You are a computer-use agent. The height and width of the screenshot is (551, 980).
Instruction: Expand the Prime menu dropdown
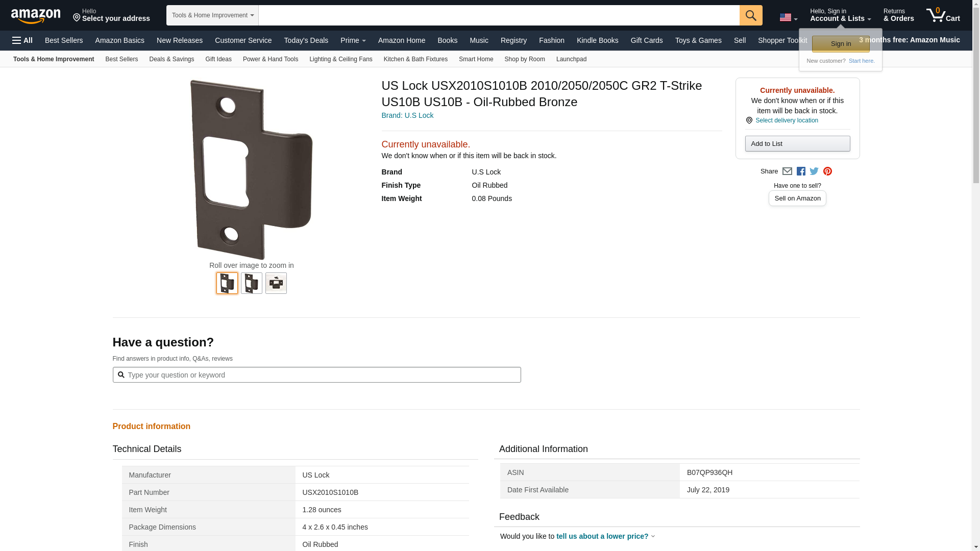pos(353,40)
